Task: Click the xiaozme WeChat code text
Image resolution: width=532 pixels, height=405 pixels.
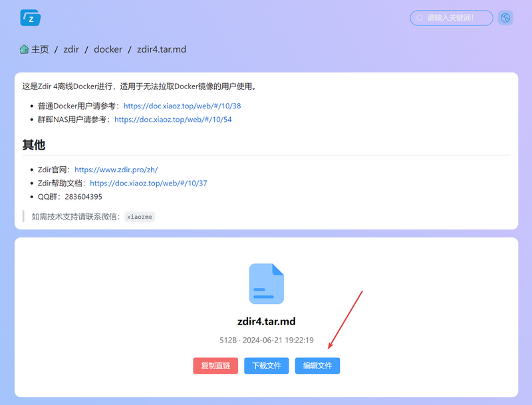Action: pyautogui.click(x=140, y=217)
